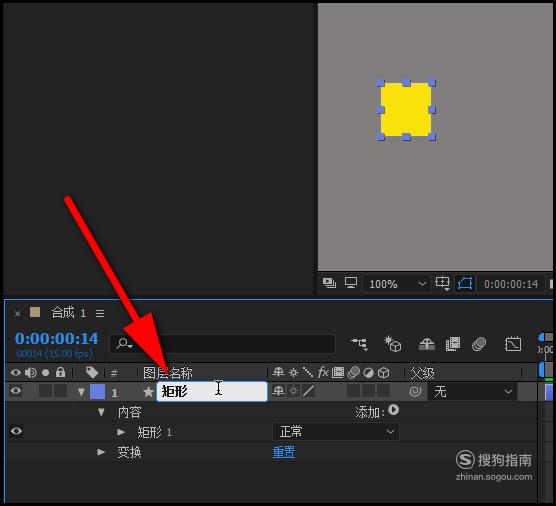
Task: Click the fx effects column header
Action: click(x=323, y=372)
